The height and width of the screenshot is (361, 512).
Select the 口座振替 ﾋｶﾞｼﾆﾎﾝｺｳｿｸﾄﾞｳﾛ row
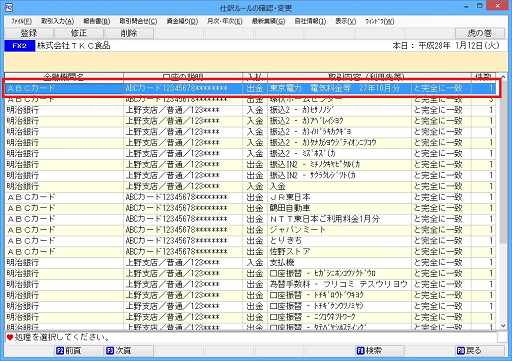[x=250, y=274]
